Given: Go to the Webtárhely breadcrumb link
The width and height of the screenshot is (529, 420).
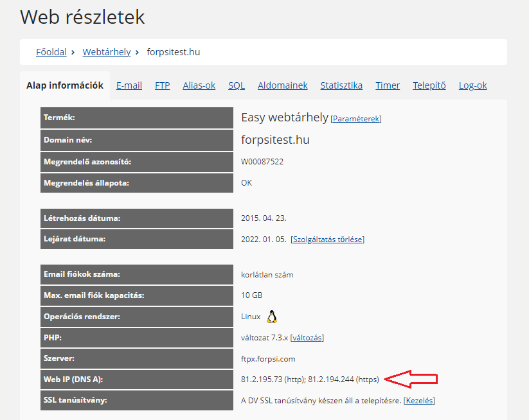Looking at the screenshot, I should pyautogui.click(x=107, y=52).
